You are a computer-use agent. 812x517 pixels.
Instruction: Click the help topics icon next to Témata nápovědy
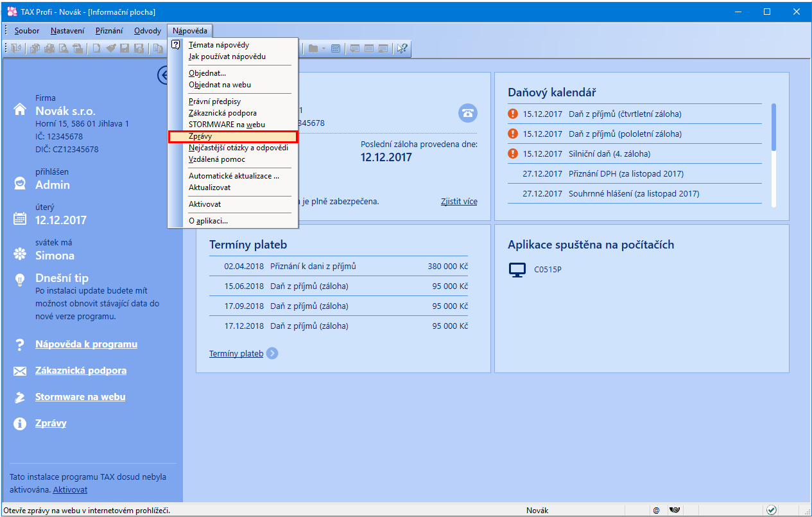click(x=175, y=44)
